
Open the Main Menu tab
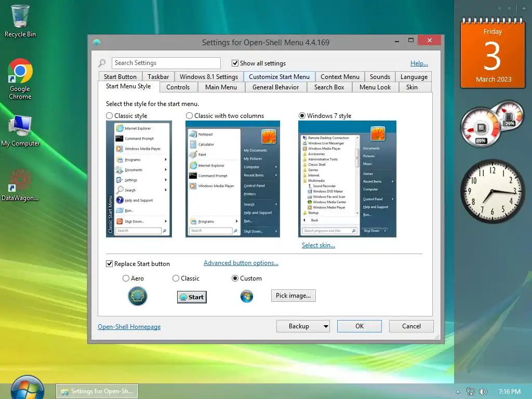tap(221, 87)
